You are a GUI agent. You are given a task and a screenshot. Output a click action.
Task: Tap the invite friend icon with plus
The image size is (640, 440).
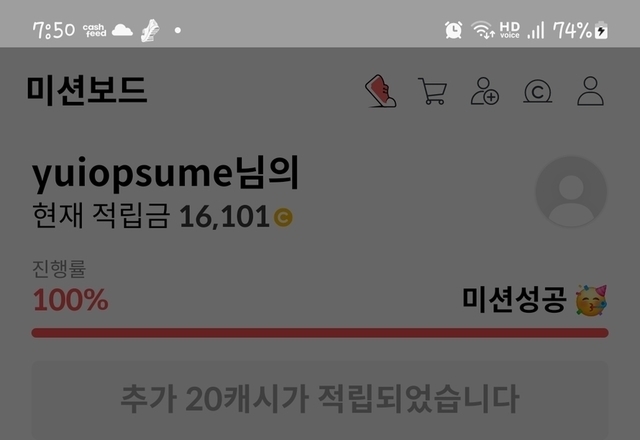(485, 91)
